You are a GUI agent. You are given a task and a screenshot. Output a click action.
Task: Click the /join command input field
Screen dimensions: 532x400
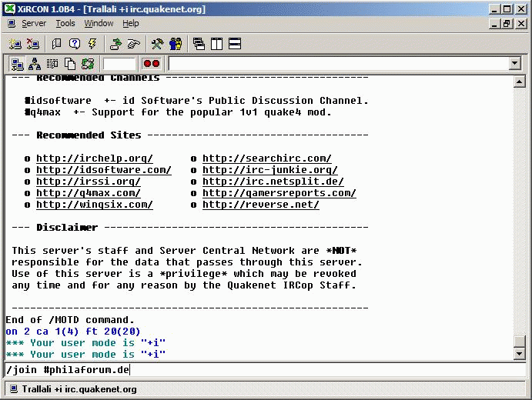[x=262, y=370]
